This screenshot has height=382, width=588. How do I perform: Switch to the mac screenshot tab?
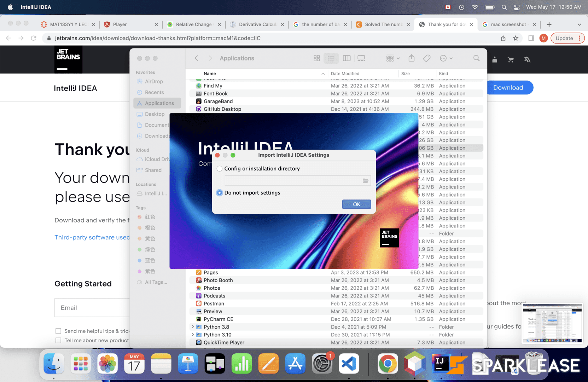tap(509, 24)
